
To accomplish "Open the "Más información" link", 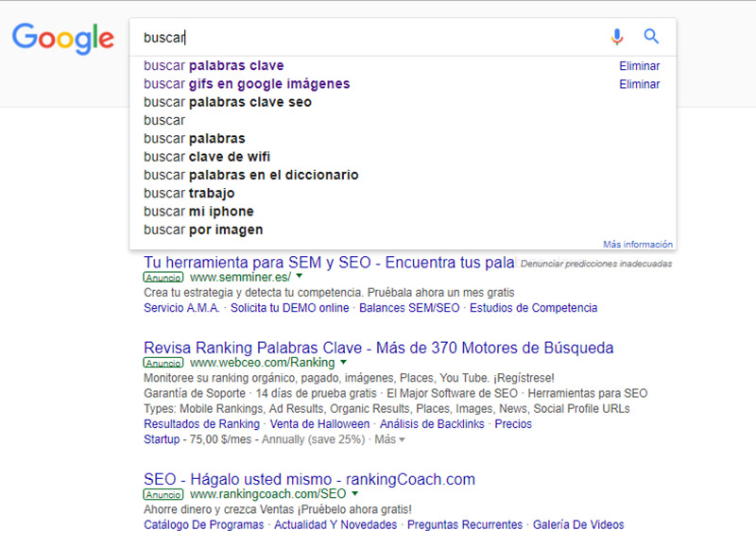I will 637,245.
